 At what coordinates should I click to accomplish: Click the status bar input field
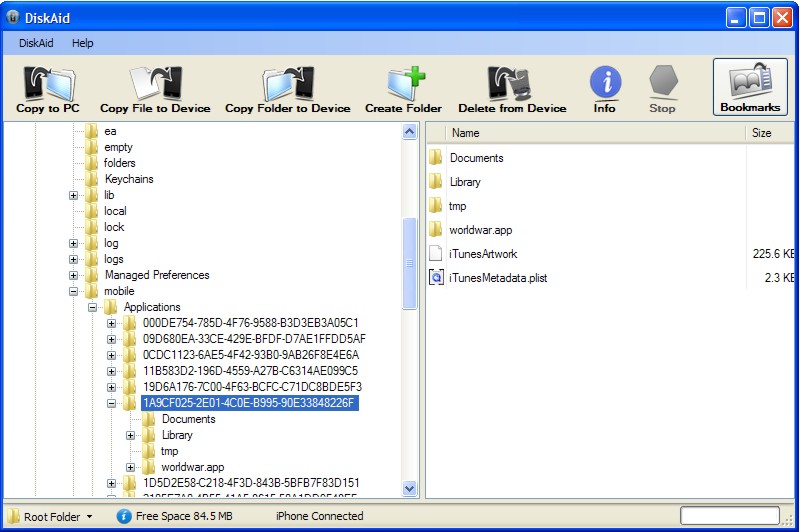point(730,516)
